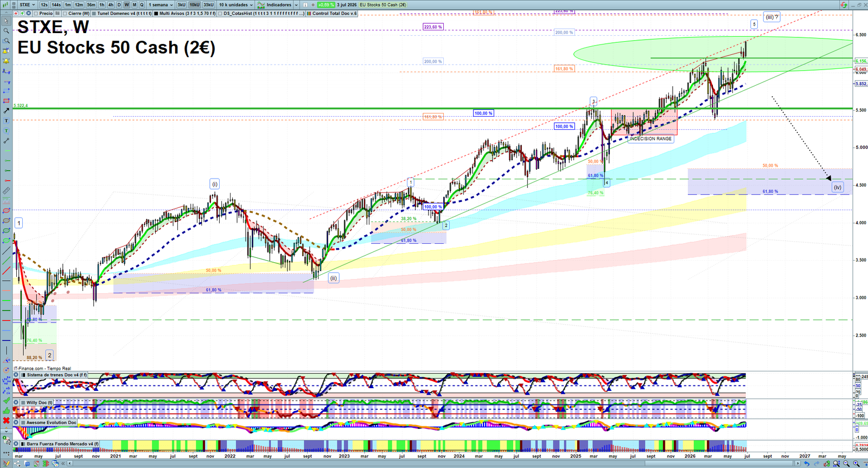The image size is (868, 468).
Task: Toggle the Multi Avisos checkbox
Action: [156, 13]
